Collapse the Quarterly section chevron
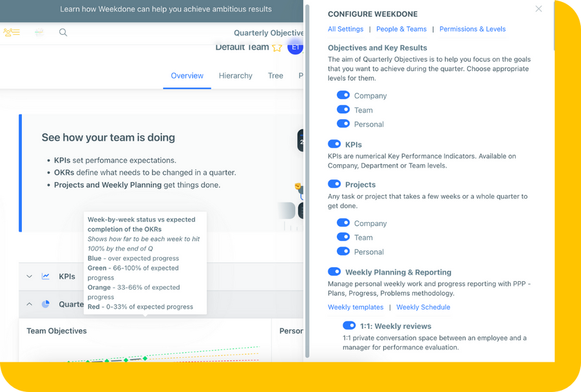 pos(29,304)
